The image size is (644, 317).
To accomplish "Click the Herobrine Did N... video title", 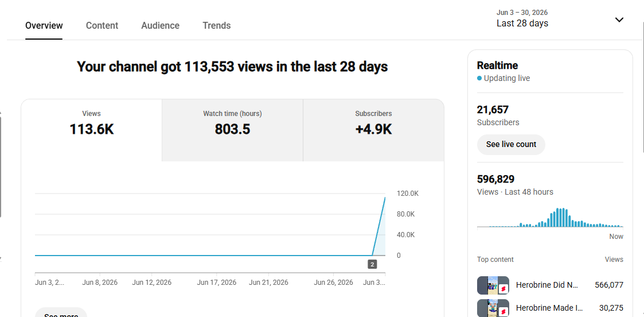I will click(x=547, y=285).
